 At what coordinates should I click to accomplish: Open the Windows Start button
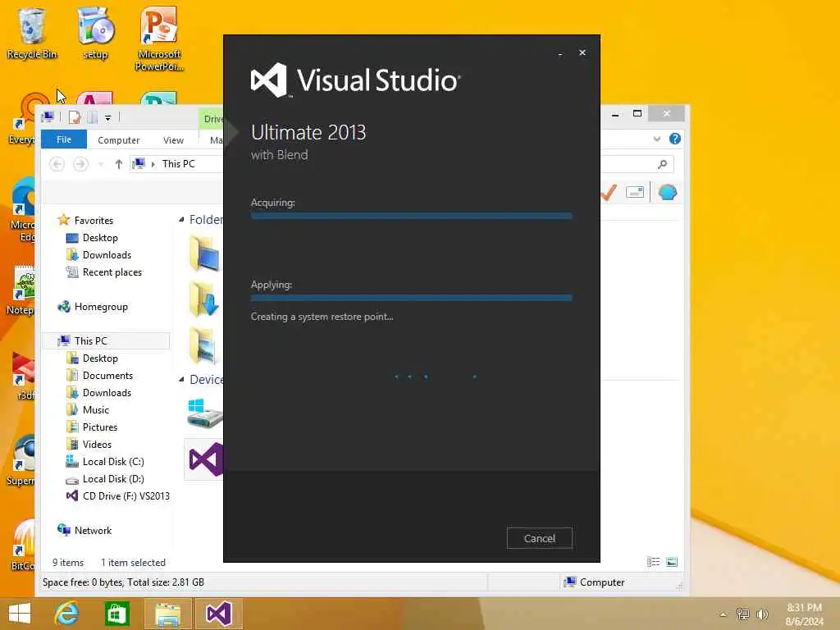coord(20,614)
